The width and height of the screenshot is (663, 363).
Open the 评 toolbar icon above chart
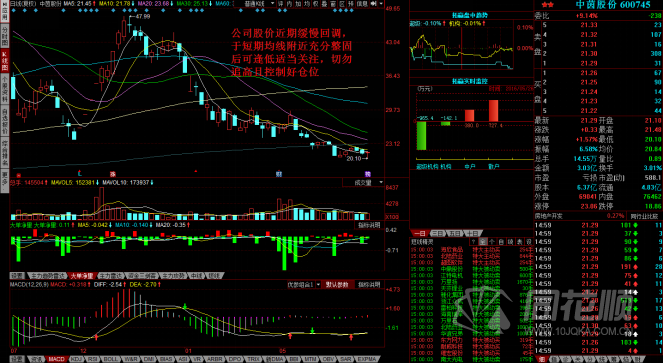(280, 3)
